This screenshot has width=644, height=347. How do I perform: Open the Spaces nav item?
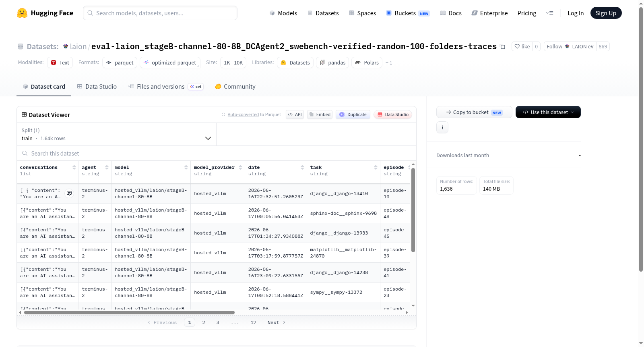(x=362, y=13)
